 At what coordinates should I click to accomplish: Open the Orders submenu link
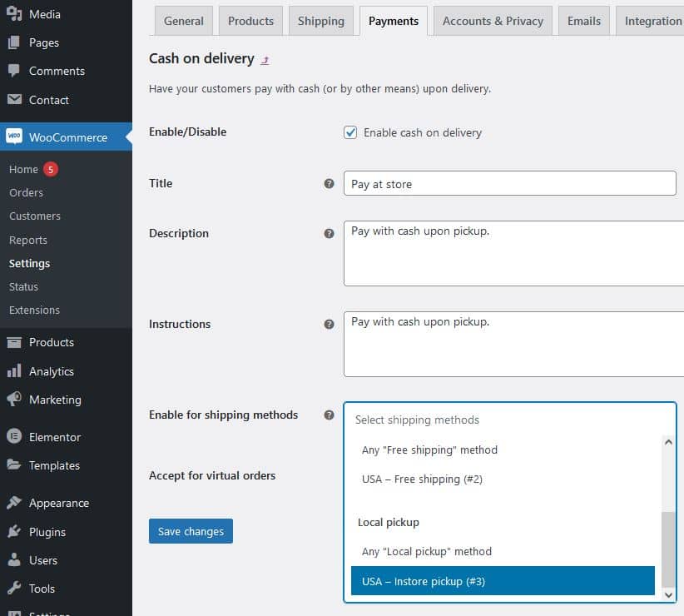click(x=26, y=192)
